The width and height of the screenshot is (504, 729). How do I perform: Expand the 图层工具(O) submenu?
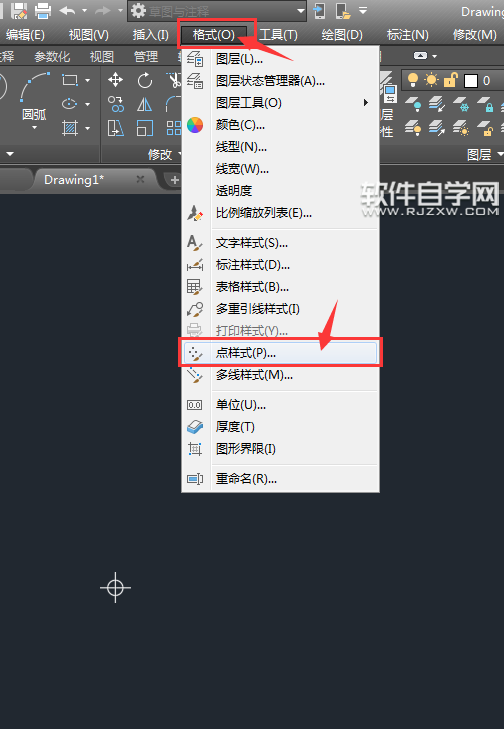point(280,103)
